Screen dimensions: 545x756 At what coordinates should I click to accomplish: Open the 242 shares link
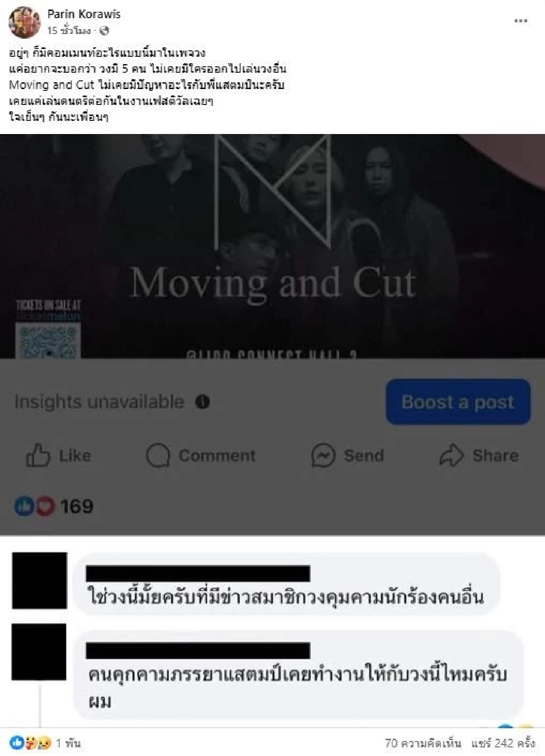(x=503, y=743)
